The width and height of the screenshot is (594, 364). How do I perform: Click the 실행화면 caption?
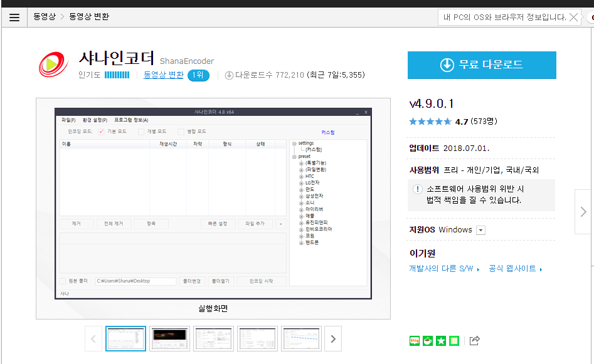[213, 309]
